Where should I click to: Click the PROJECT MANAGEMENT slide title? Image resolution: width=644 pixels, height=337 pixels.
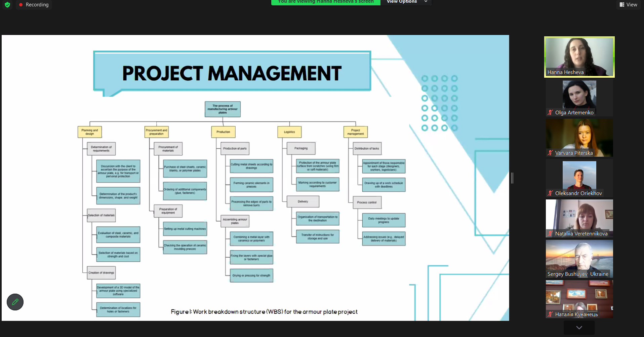[x=232, y=73]
